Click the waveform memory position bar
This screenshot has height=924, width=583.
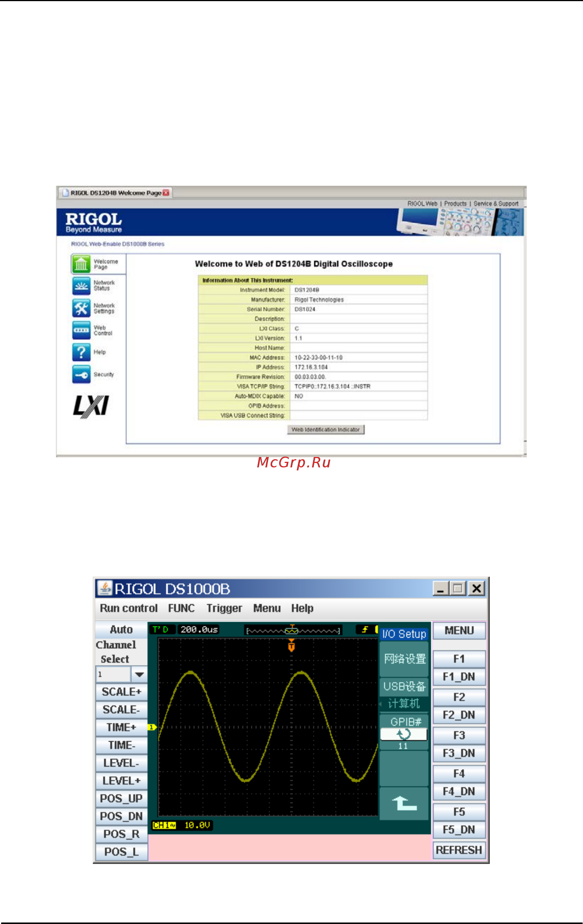293,630
